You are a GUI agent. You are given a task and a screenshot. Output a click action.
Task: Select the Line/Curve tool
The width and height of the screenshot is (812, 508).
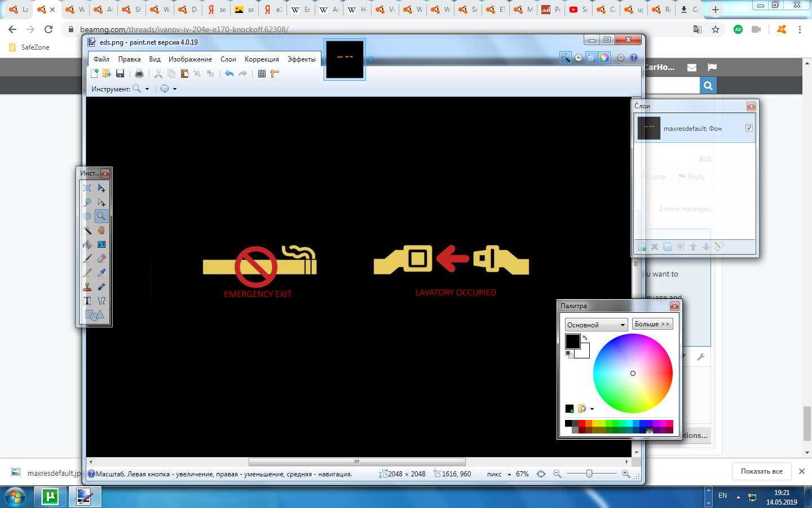[101, 301]
